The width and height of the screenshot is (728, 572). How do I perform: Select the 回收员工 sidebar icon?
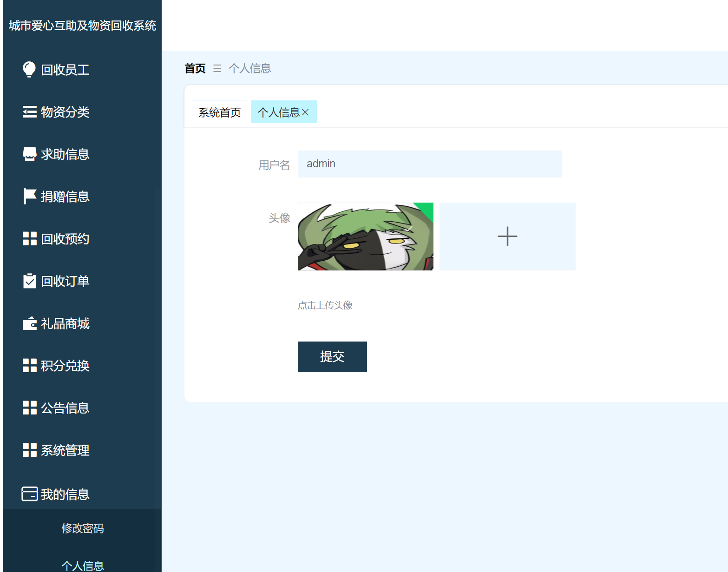[x=29, y=69]
